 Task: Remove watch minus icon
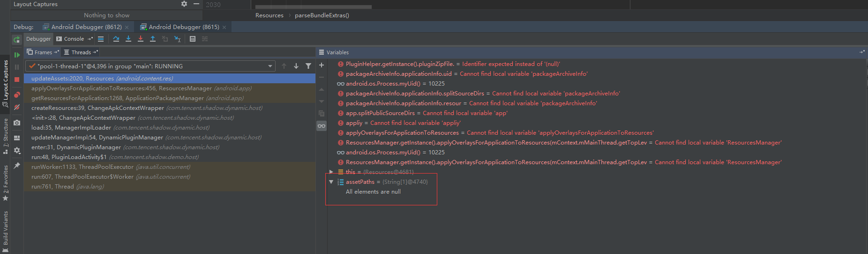click(x=322, y=77)
